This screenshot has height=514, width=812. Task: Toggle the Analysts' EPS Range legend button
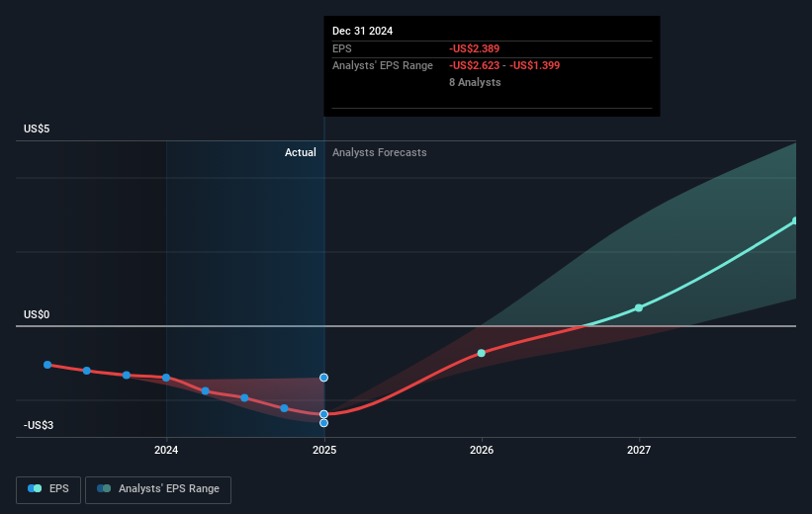[x=158, y=489]
